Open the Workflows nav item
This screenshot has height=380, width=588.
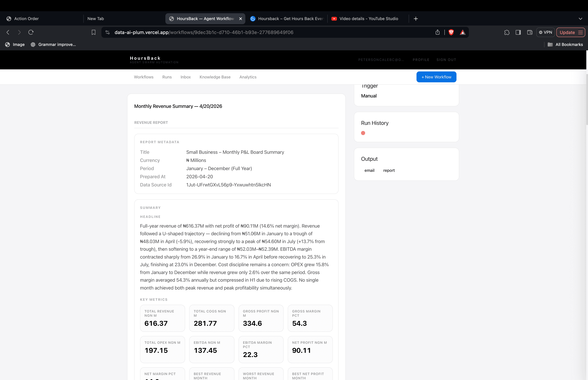pyautogui.click(x=144, y=77)
